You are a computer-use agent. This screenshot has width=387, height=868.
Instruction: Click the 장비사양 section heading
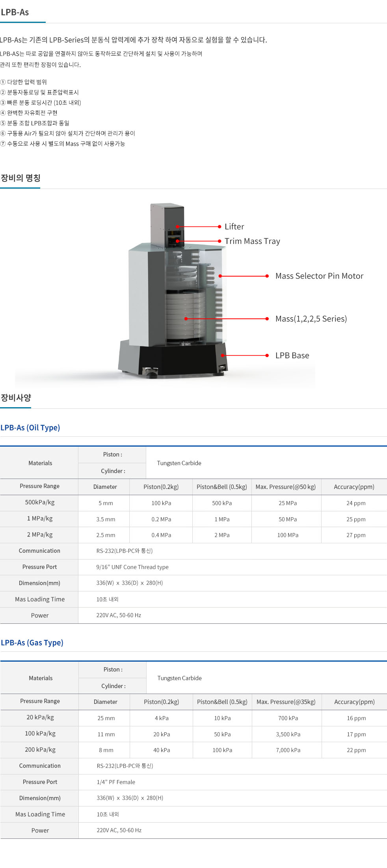coord(16,397)
